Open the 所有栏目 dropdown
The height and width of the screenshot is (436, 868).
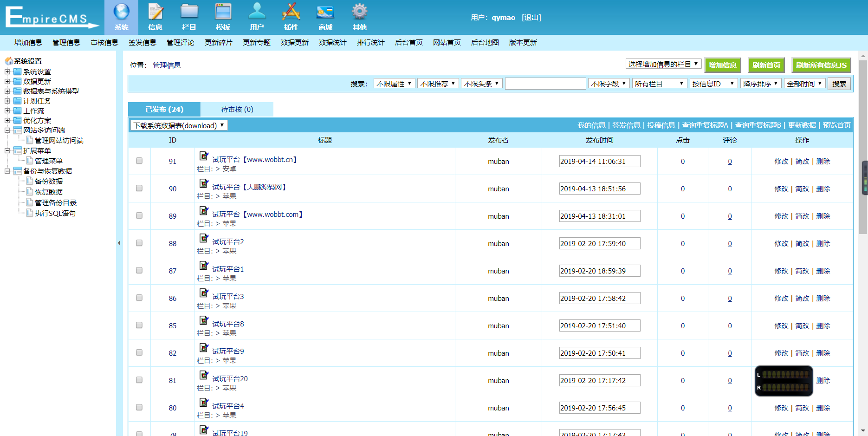tap(659, 83)
